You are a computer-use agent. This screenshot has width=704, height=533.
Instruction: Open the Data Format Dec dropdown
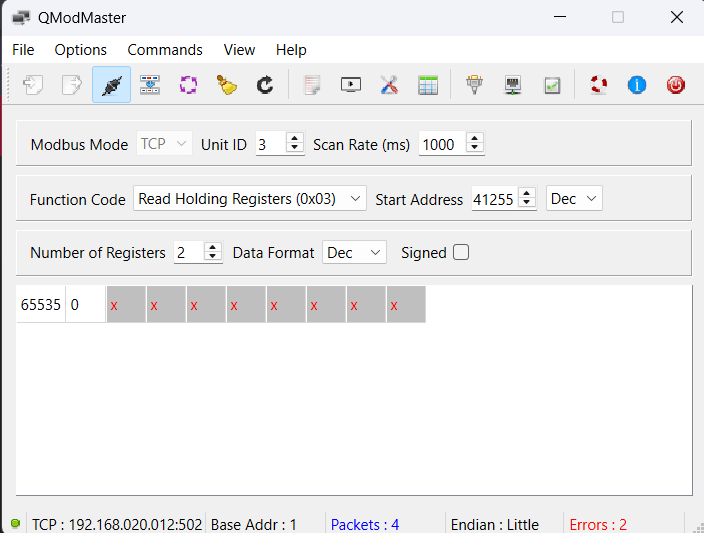coord(354,252)
